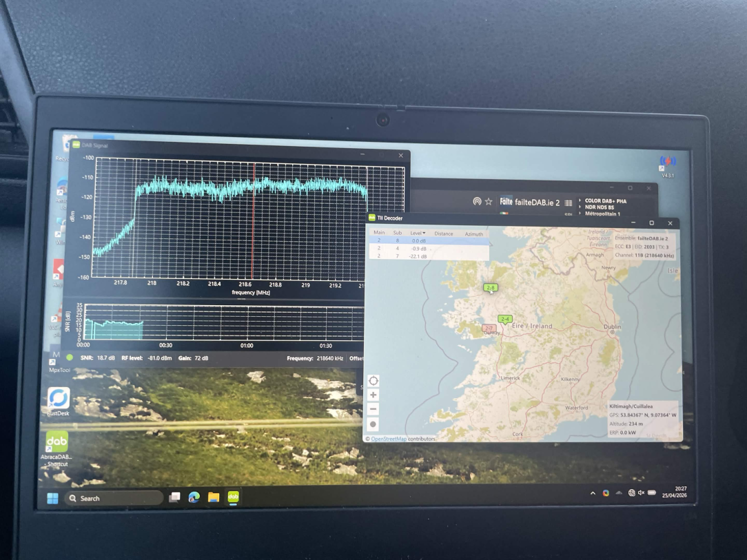Click the RF level -81.0 dBm value
Screen dimensions: 747x560
pyautogui.click(x=146, y=358)
